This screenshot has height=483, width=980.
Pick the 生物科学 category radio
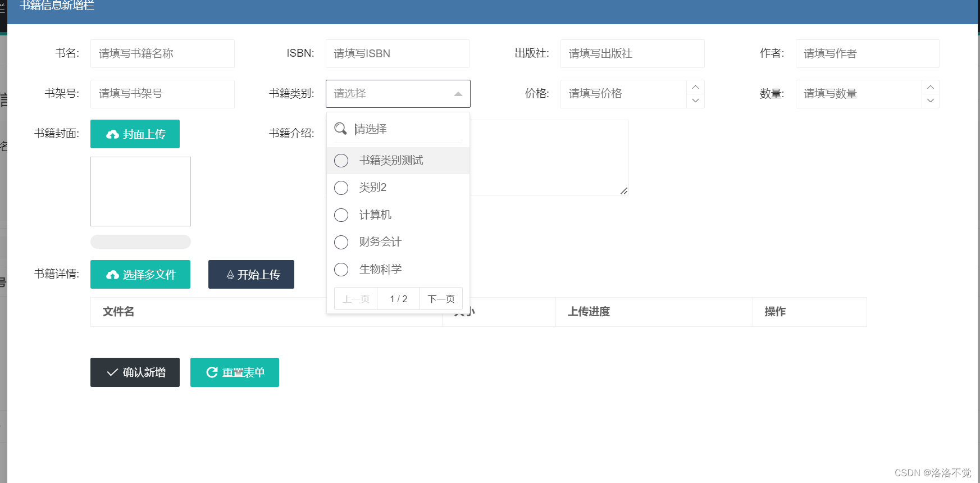[341, 270]
